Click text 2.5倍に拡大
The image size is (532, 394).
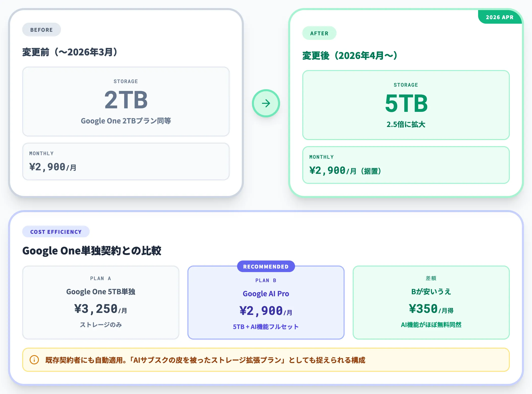(406, 124)
